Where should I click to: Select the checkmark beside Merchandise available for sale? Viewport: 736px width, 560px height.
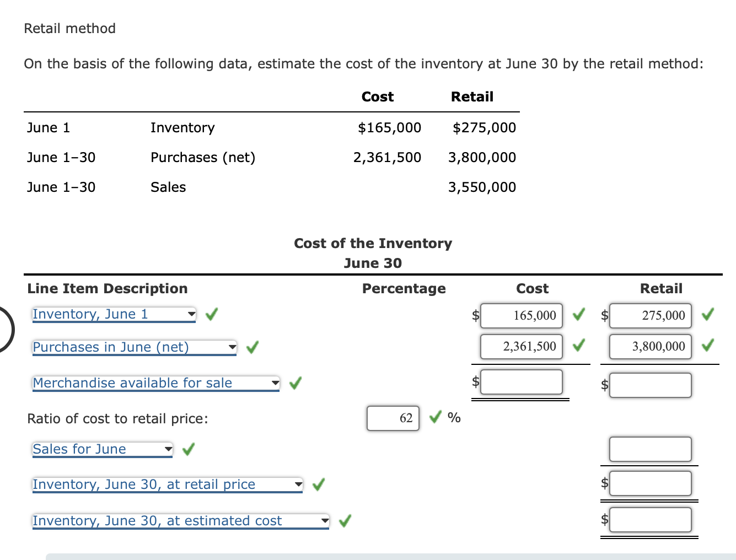tap(296, 383)
